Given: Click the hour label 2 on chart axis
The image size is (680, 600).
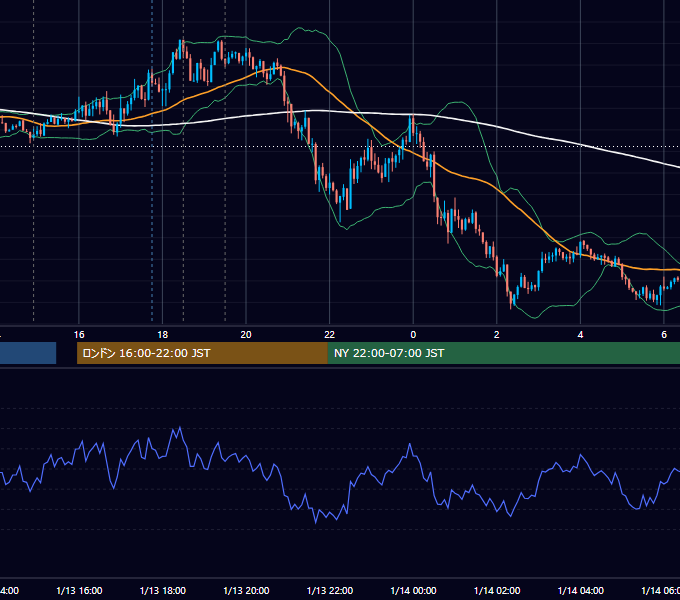Looking at the screenshot, I should pos(497,335).
